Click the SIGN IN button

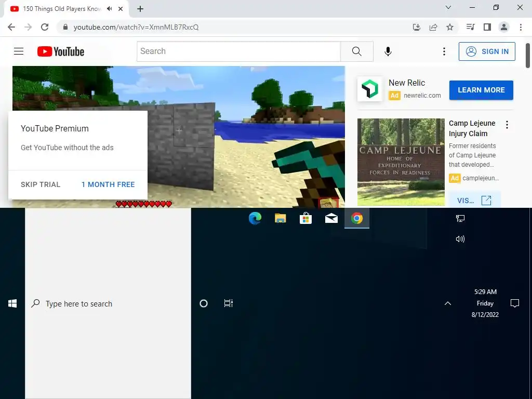[487, 51]
